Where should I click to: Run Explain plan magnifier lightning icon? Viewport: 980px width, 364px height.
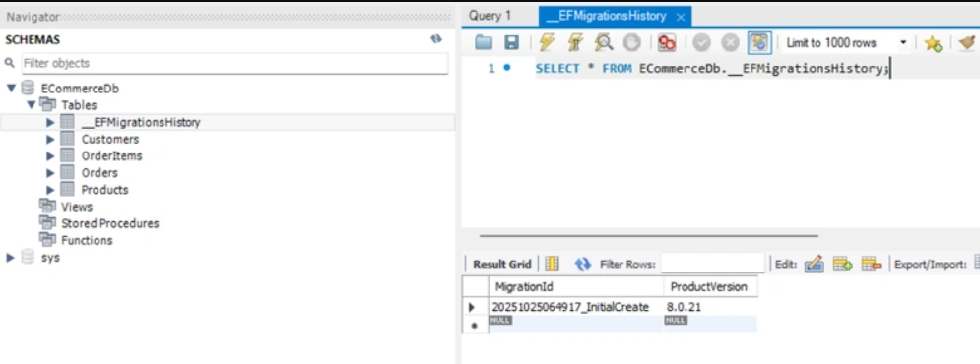[x=603, y=42]
